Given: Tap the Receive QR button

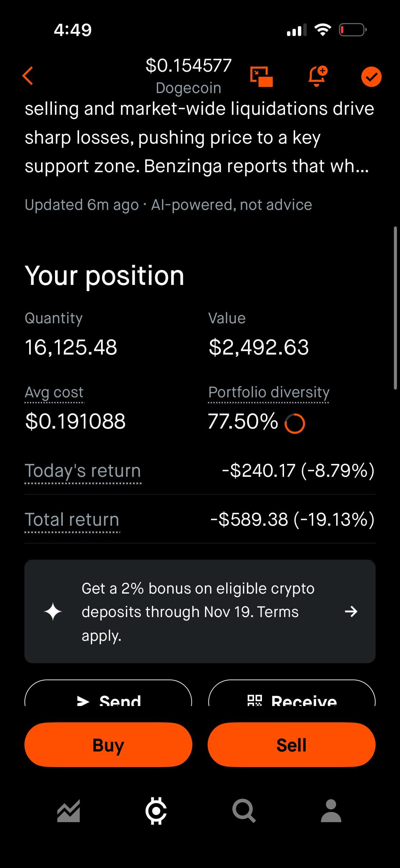Looking at the screenshot, I should click(x=292, y=696).
